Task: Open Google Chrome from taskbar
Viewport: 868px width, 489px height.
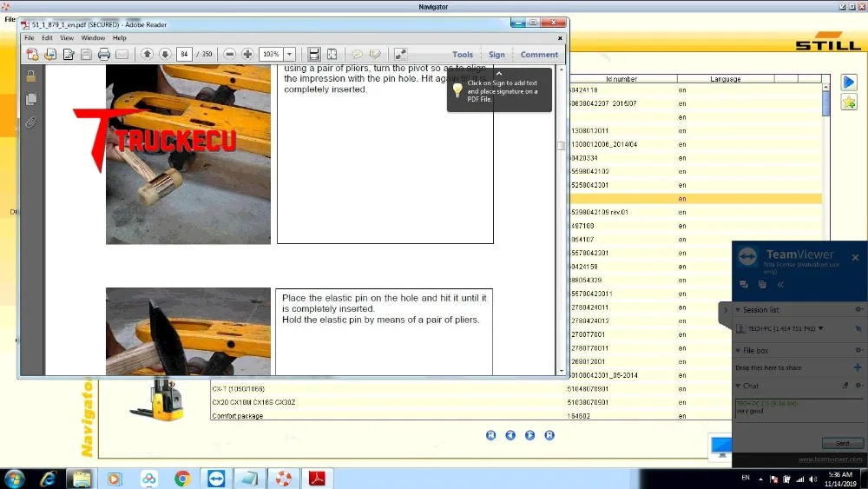Action: coord(182,479)
